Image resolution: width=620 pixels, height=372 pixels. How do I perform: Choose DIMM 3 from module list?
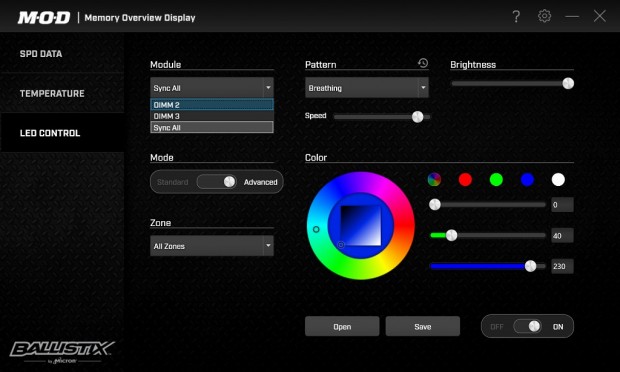[212, 116]
